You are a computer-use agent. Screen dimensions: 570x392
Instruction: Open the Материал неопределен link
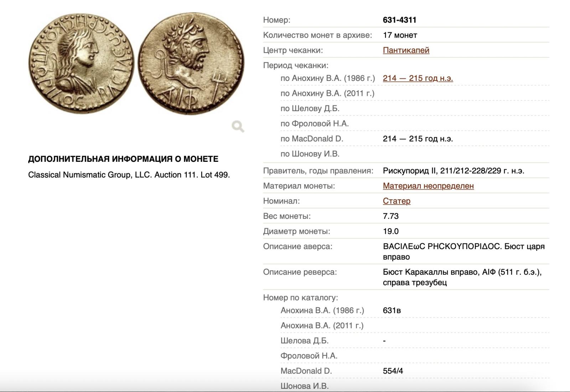pos(428,186)
